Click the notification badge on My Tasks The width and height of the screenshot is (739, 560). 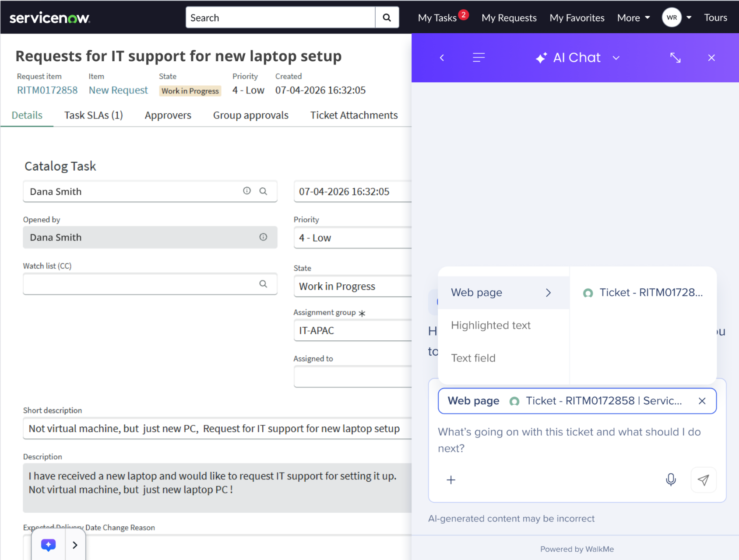click(464, 14)
